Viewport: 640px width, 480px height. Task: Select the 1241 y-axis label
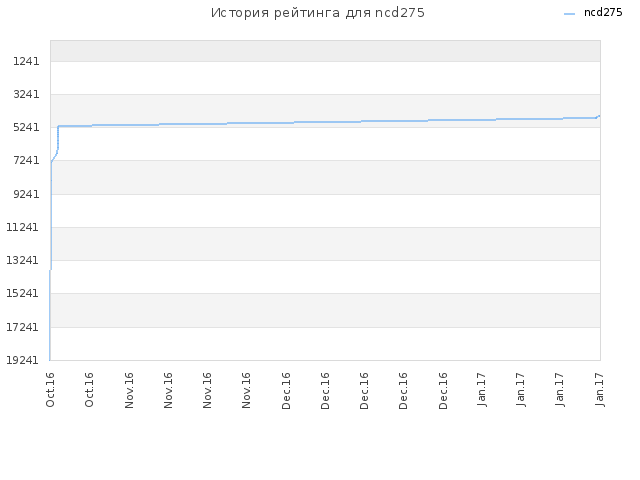point(26,61)
